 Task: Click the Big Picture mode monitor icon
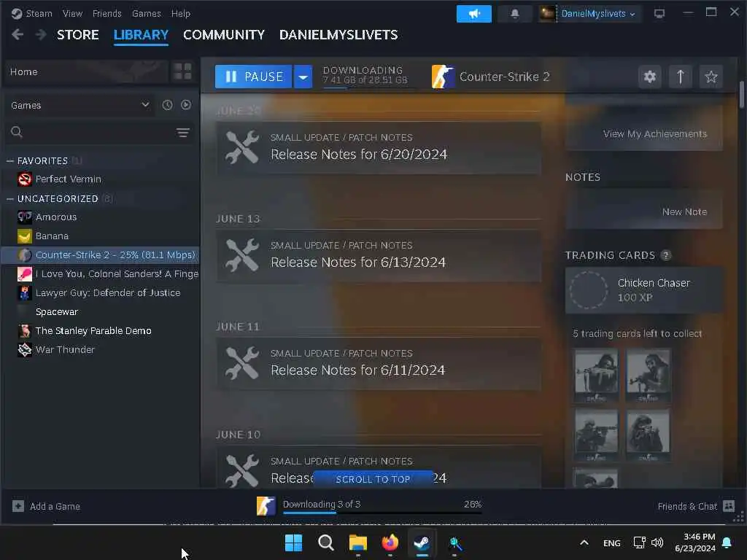point(659,14)
